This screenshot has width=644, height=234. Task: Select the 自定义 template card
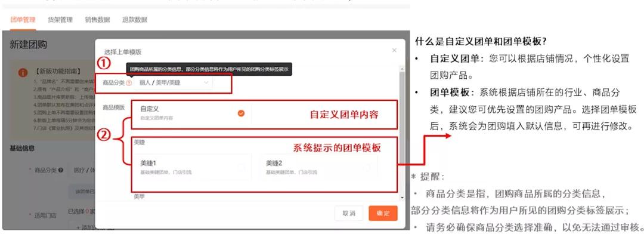pos(192,113)
